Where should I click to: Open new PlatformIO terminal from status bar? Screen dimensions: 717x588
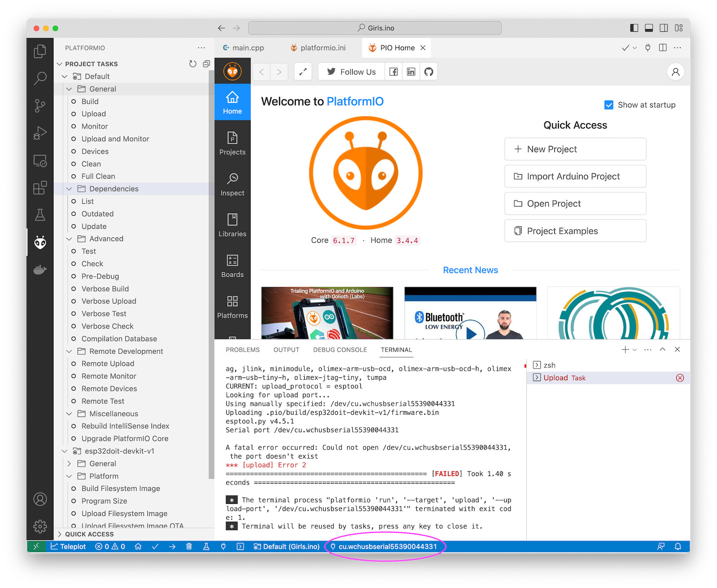[240, 546]
